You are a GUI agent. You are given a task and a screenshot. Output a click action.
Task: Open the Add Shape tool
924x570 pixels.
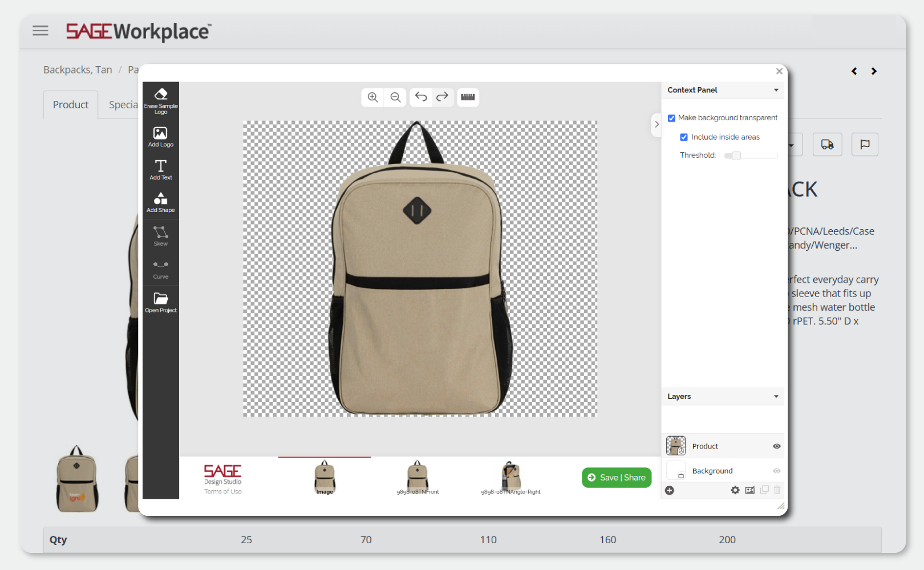click(161, 202)
